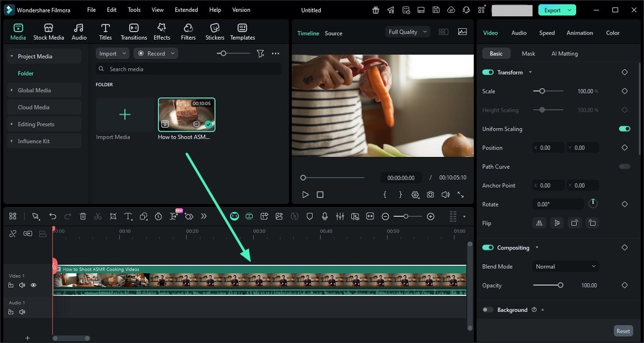Select the Split tool scissors icon
The height and width of the screenshot is (343, 644).
click(98, 216)
